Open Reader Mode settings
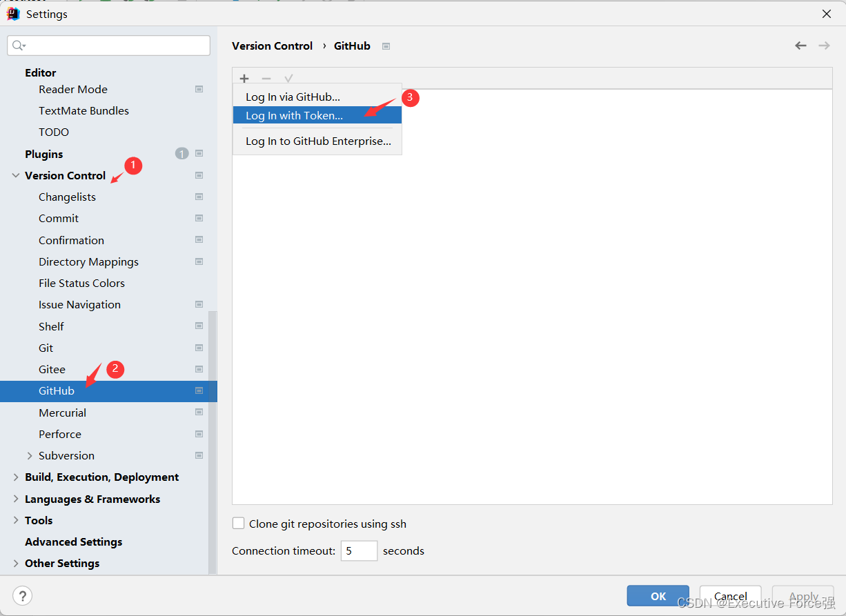The image size is (846, 616). [73, 89]
